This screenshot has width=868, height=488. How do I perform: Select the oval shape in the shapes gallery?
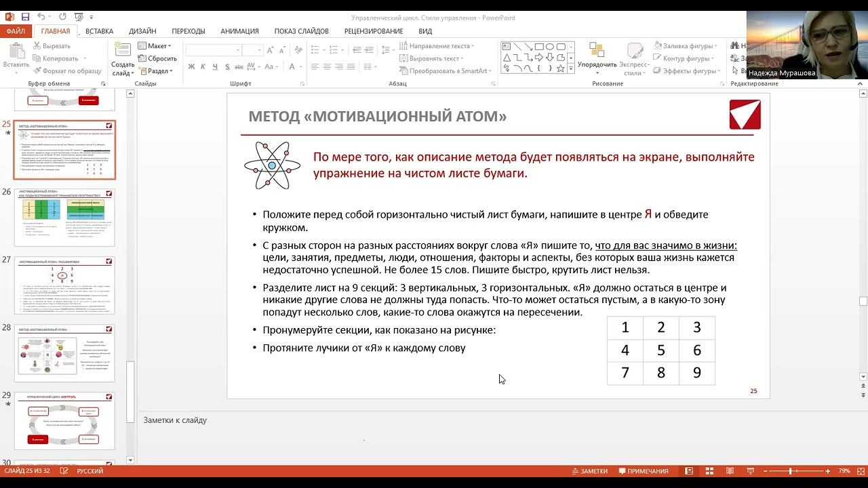550,47
